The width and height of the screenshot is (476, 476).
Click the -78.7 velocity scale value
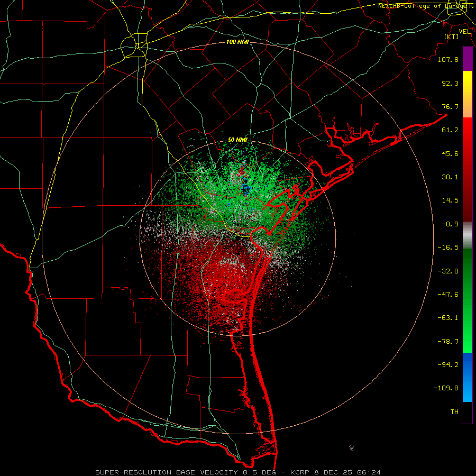[448, 342]
